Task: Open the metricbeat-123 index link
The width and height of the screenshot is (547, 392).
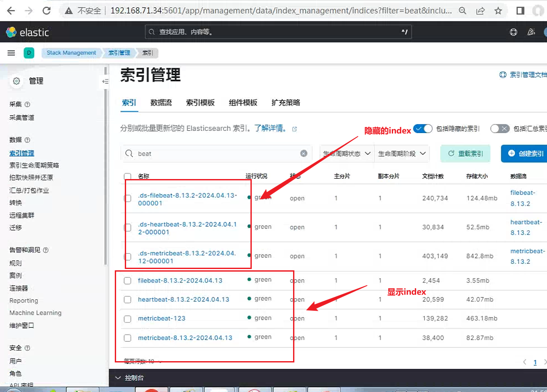Action: click(162, 319)
